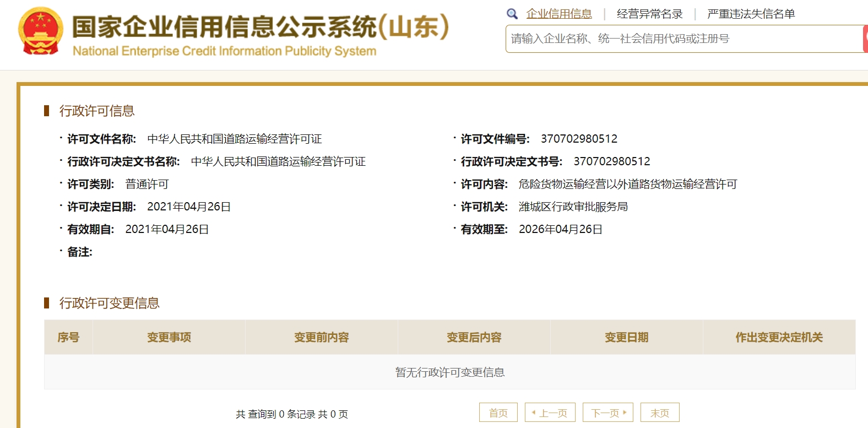Viewport: 868px width, 428px height.
Task: Click the date value next to 有效期自
Action: (x=167, y=229)
